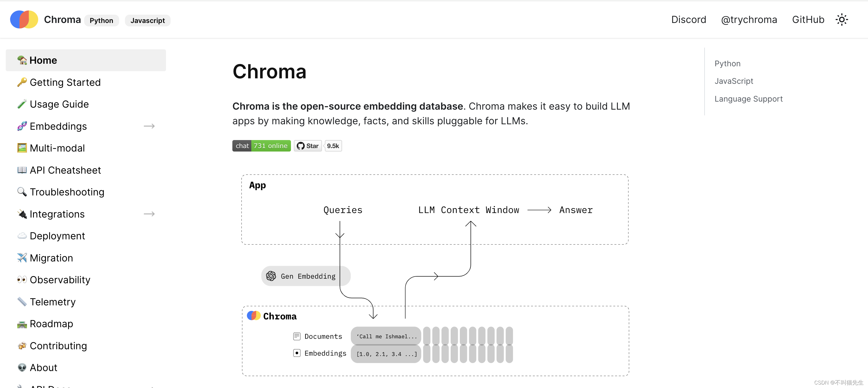This screenshot has width=868, height=388.
Task: Open Roadmap in the sidebar
Action: coord(51,324)
